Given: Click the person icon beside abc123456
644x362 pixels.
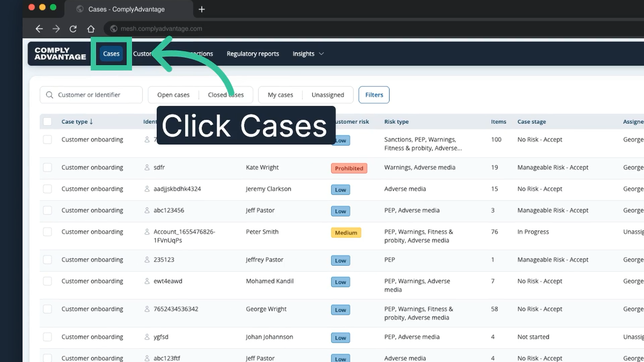Looking at the screenshot, I should (147, 210).
